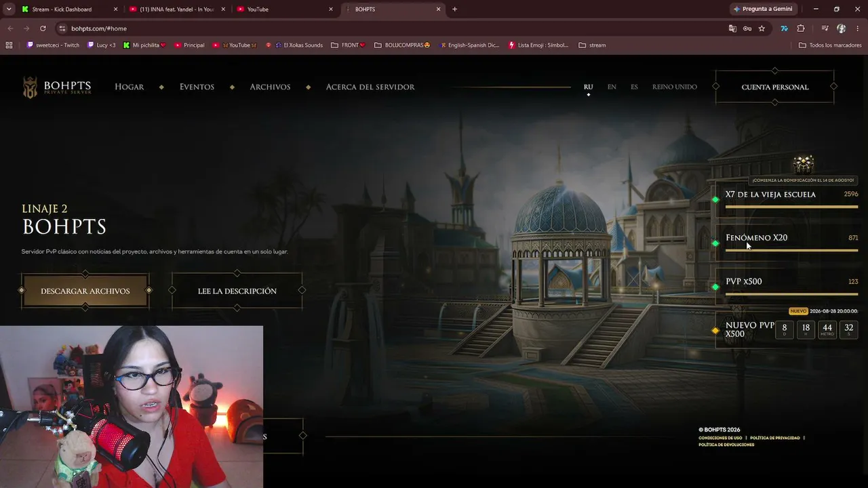Image resolution: width=868 pixels, height=488 pixels.
Task: Click the Descargar Archivos button
Action: point(85,291)
